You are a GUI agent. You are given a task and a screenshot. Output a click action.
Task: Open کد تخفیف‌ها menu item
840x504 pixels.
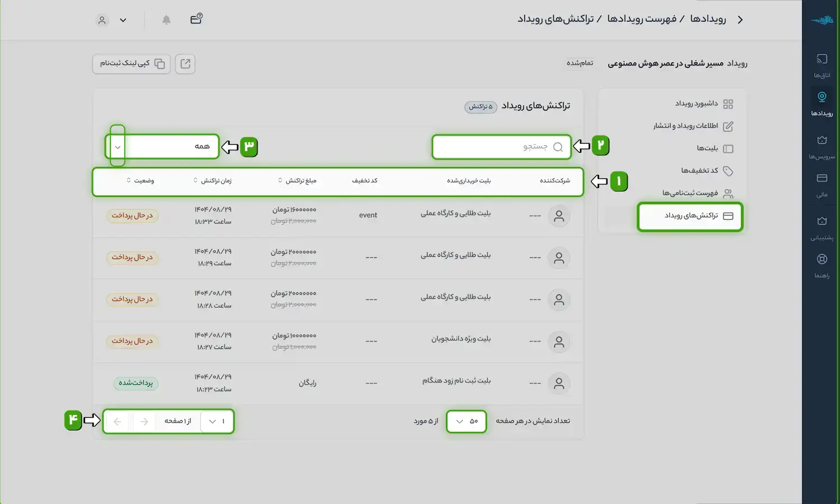pyautogui.click(x=699, y=171)
